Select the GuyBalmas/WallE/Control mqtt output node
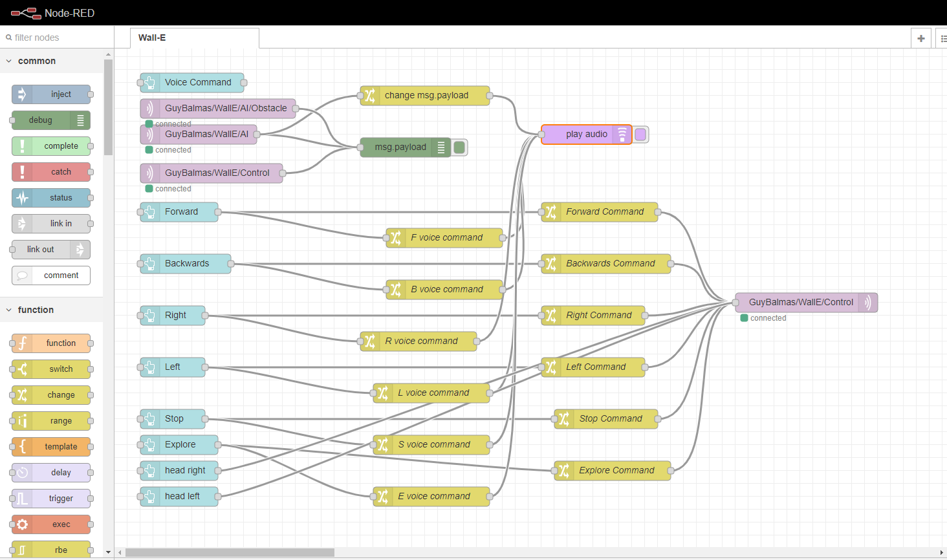 (807, 303)
